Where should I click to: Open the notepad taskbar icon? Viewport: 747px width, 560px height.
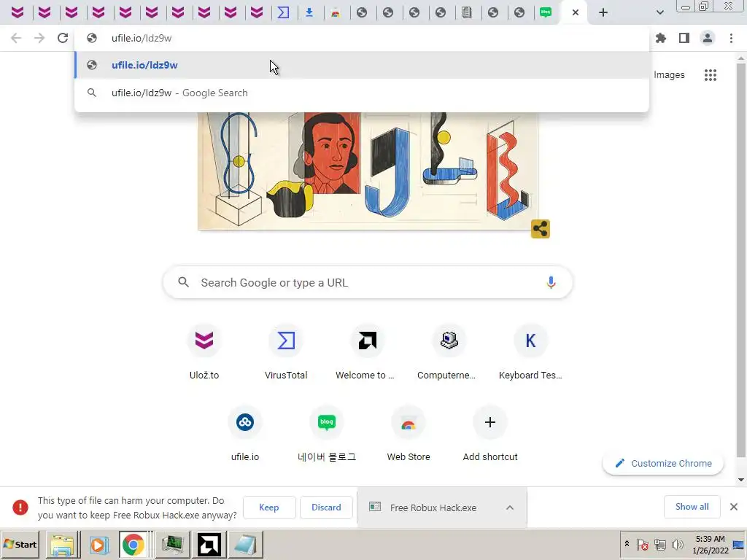pos(246,544)
